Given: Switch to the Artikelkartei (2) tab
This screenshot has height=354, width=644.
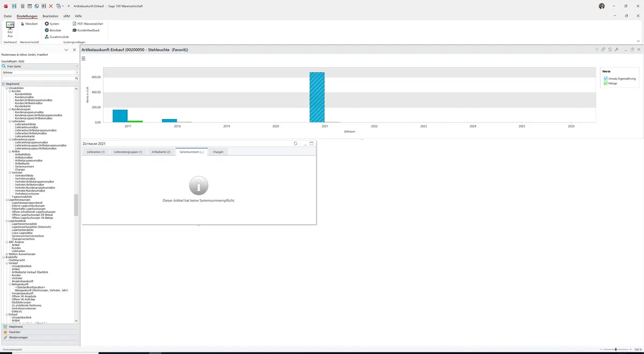Looking at the screenshot, I should point(161,152).
